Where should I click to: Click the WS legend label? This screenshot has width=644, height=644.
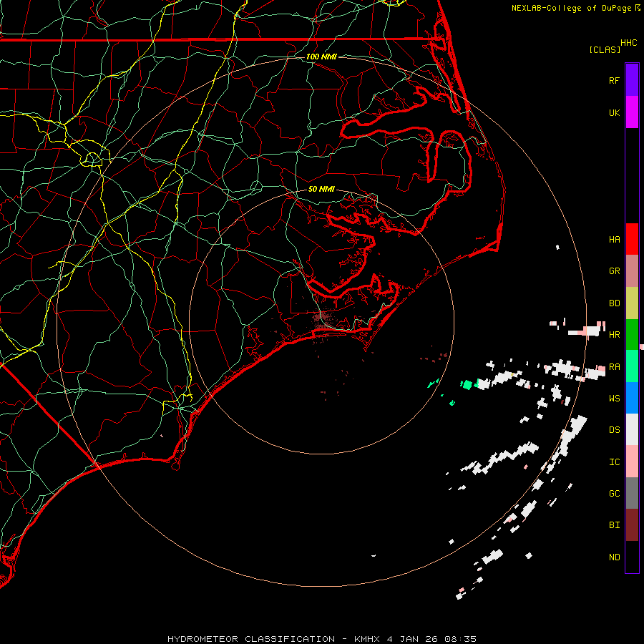click(x=614, y=399)
